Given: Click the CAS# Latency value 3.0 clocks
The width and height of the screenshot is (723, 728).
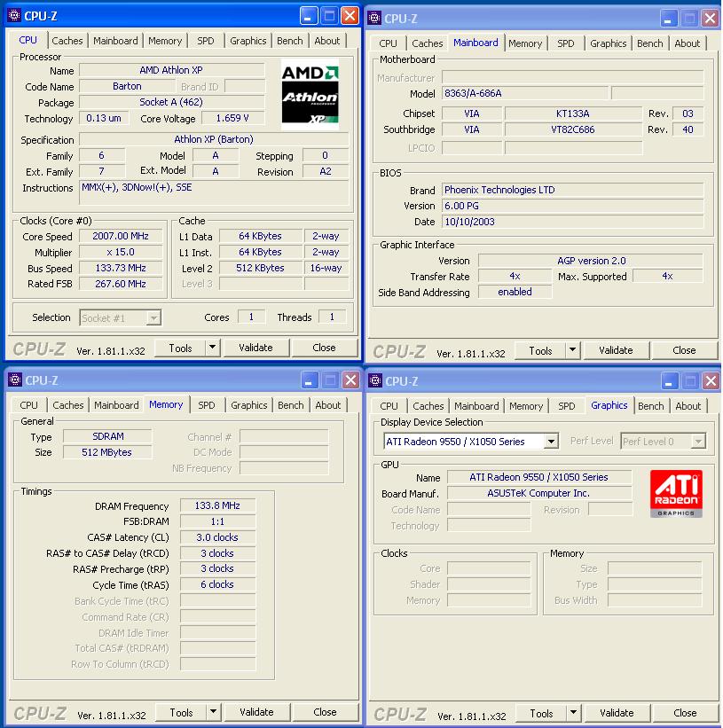Looking at the screenshot, I should [x=217, y=537].
